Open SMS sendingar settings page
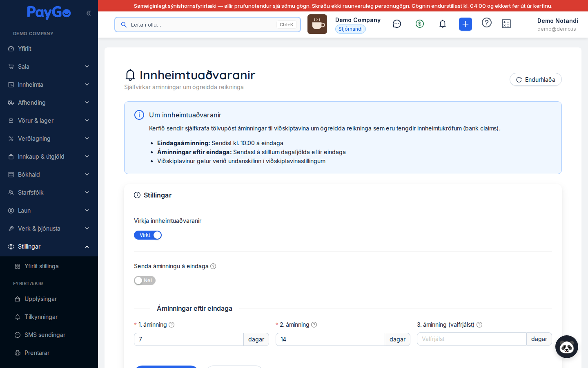Viewport: 588px width, 368px height. tap(49, 335)
